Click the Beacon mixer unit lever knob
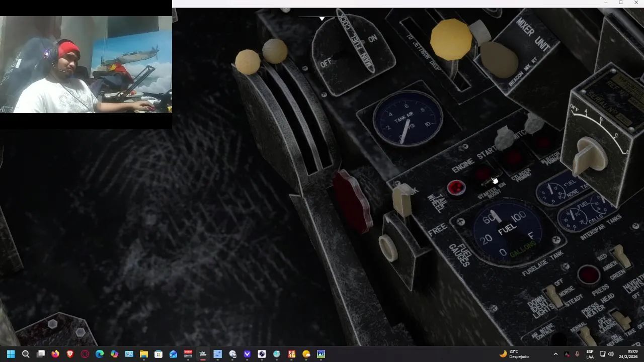Image resolution: width=644 pixels, height=362 pixels. 499,59
